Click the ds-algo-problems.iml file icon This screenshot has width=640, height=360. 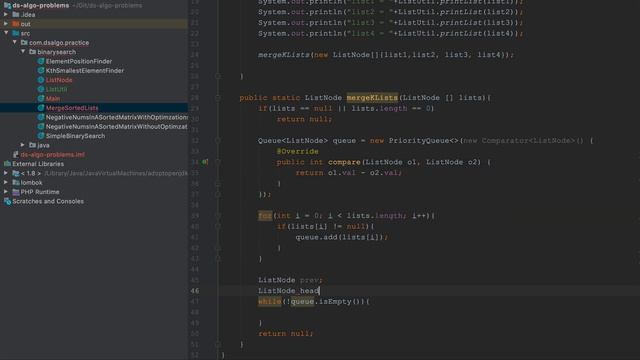coord(16,155)
